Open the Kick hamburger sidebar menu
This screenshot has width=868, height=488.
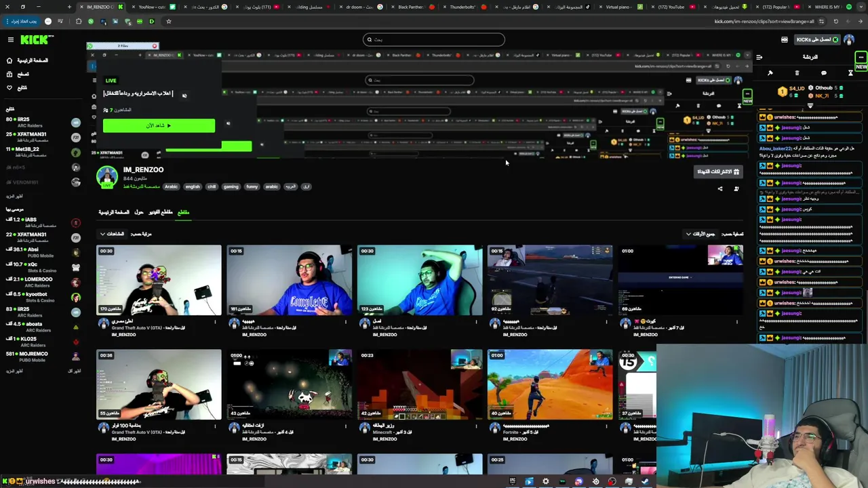(10, 40)
